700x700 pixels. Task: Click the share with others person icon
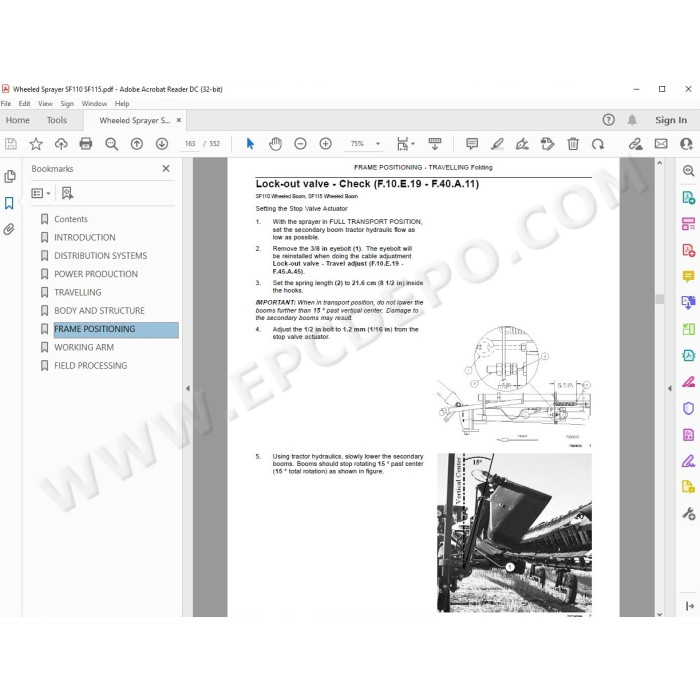686,144
